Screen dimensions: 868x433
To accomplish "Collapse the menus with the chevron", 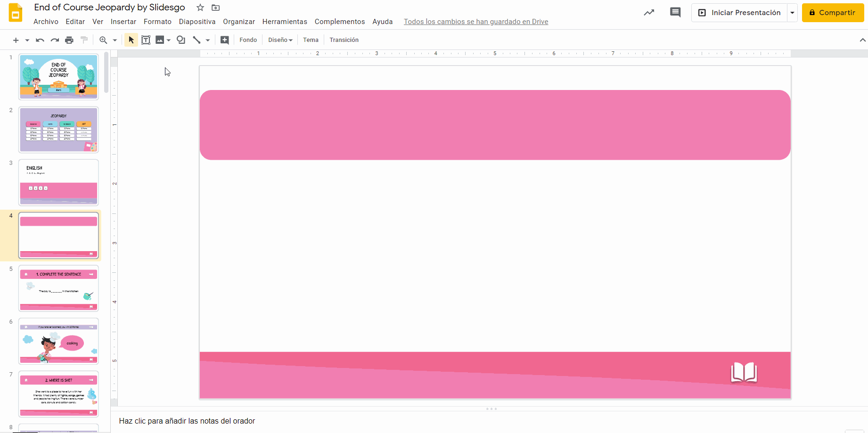I will [x=862, y=40].
